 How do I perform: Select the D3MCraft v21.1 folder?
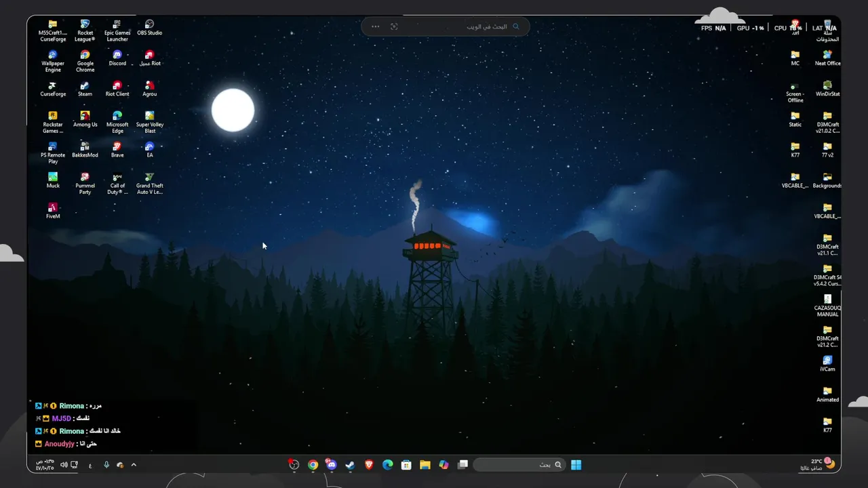827,244
